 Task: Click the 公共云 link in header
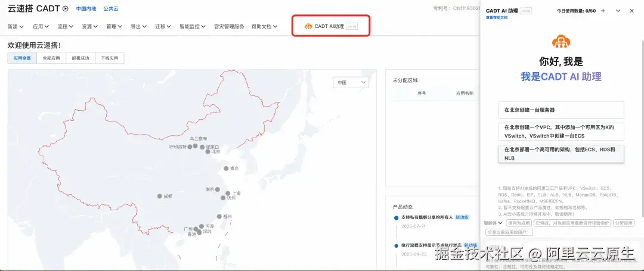(x=110, y=8)
